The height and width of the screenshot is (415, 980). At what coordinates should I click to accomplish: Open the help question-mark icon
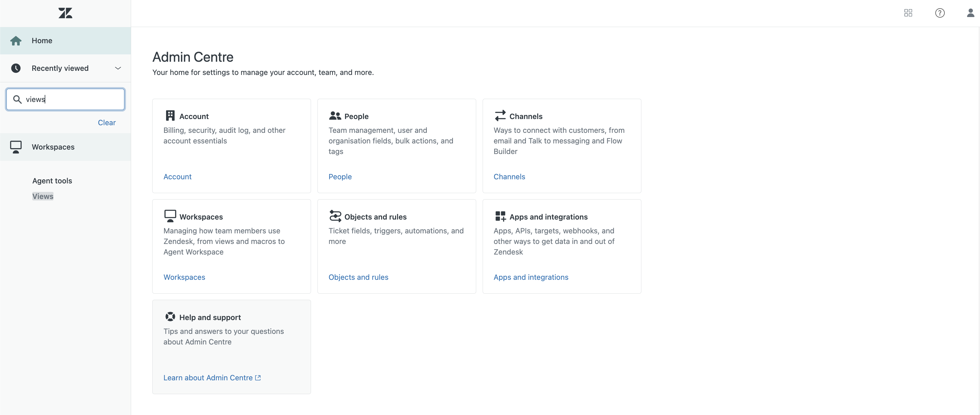[940, 13]
